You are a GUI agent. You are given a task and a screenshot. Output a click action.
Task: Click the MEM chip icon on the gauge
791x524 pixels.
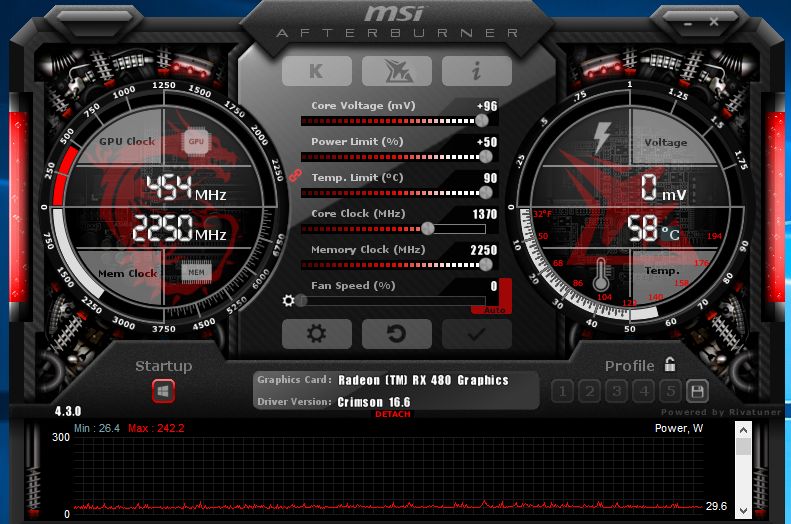coord(196,272)
